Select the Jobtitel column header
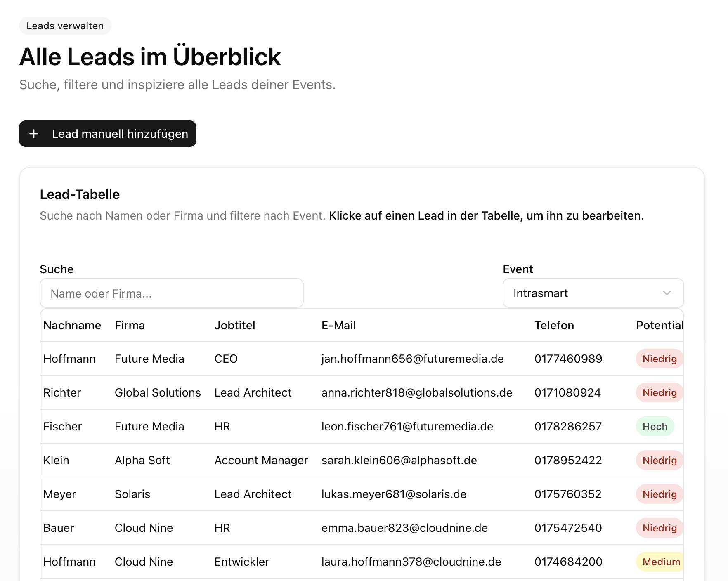The height and width of the screenshot is (581, 728). click(235, 325)
